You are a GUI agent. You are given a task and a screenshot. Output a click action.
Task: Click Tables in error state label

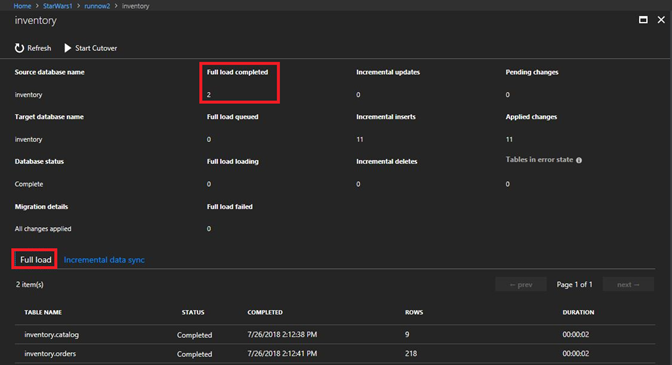(539, 160)
